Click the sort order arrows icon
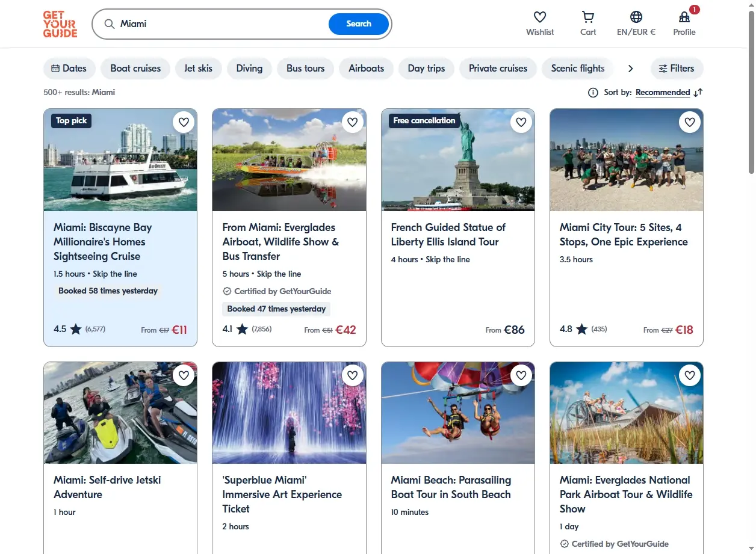The image size is (756, 554). coord(698,93)
